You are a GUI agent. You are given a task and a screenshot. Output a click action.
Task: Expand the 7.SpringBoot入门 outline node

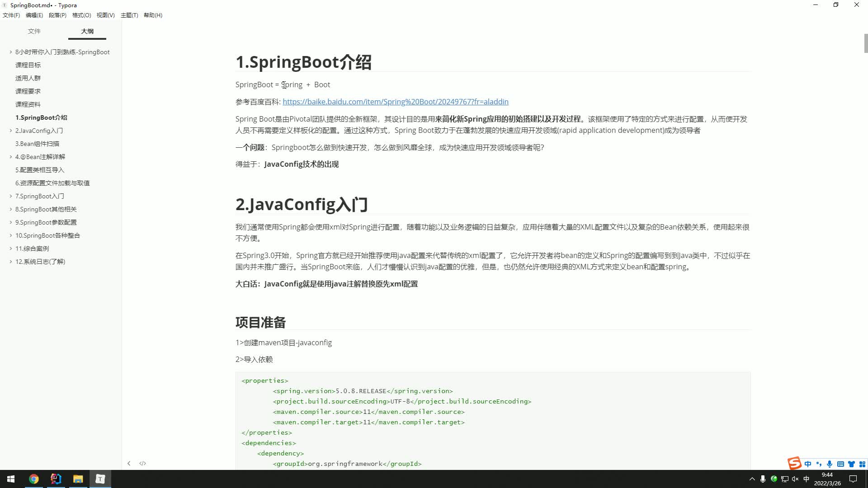pos(11,196)
